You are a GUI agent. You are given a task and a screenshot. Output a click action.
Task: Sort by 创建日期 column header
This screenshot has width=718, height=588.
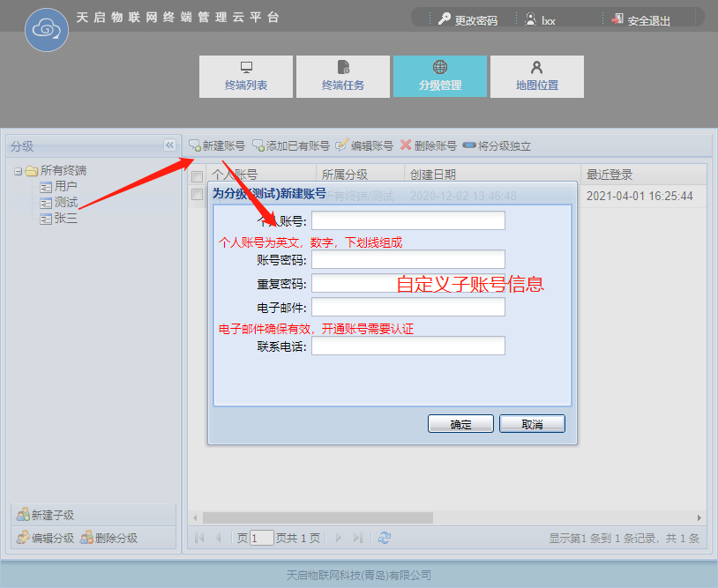pyautogui.click(x=493, y=175)
